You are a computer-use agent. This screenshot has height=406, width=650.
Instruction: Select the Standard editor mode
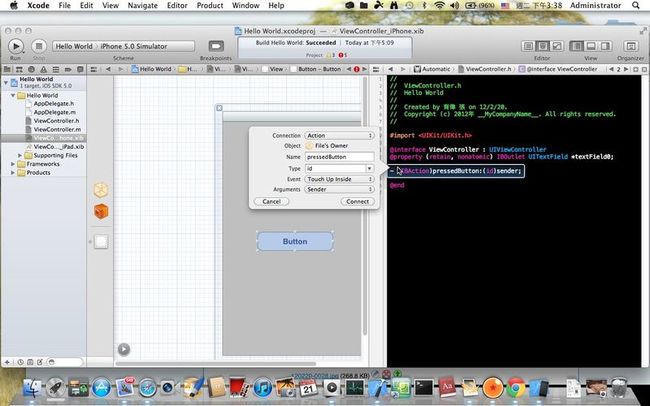click(528, 46)
